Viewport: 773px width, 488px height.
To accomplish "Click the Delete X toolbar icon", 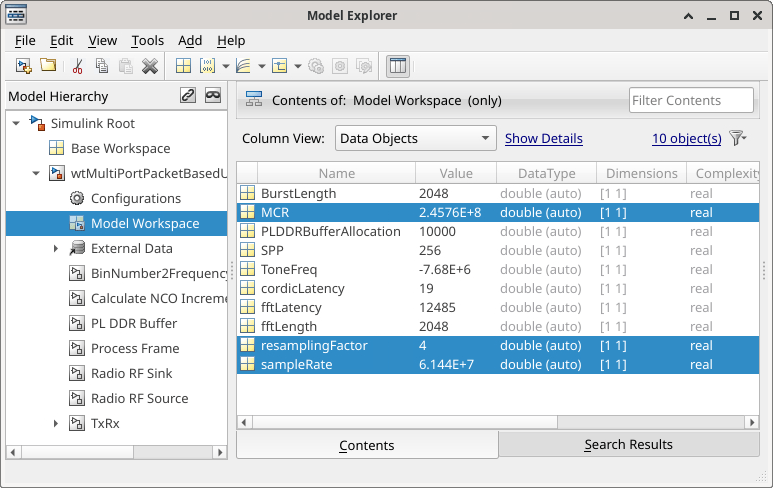I will (x=150, y=66).
